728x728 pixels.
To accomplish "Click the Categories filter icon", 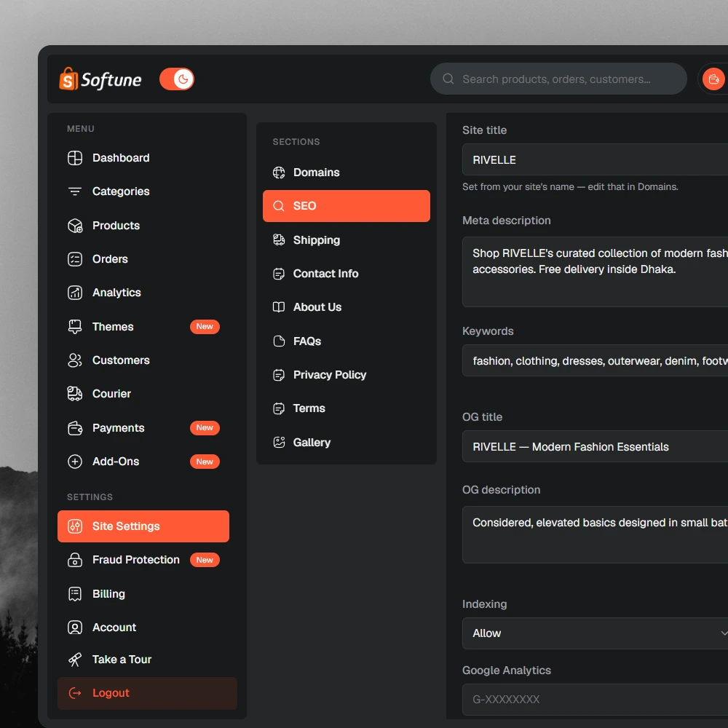I will pos(75,191).
